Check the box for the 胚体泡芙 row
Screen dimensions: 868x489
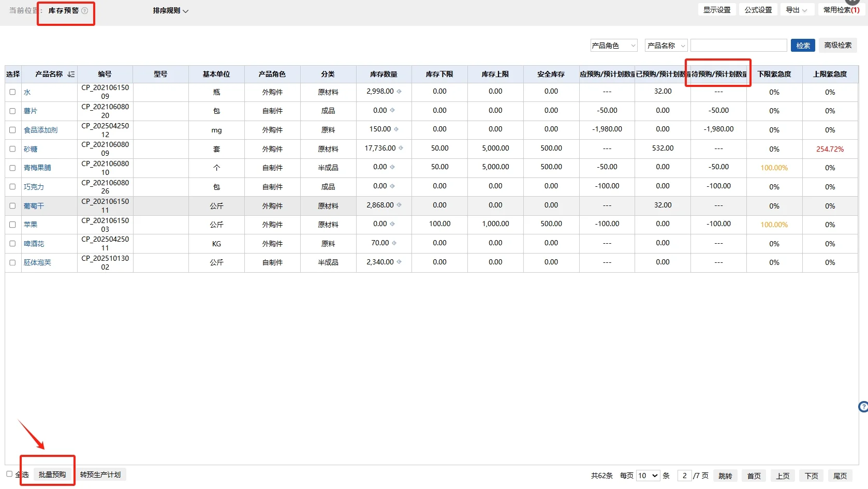[12, 263]
